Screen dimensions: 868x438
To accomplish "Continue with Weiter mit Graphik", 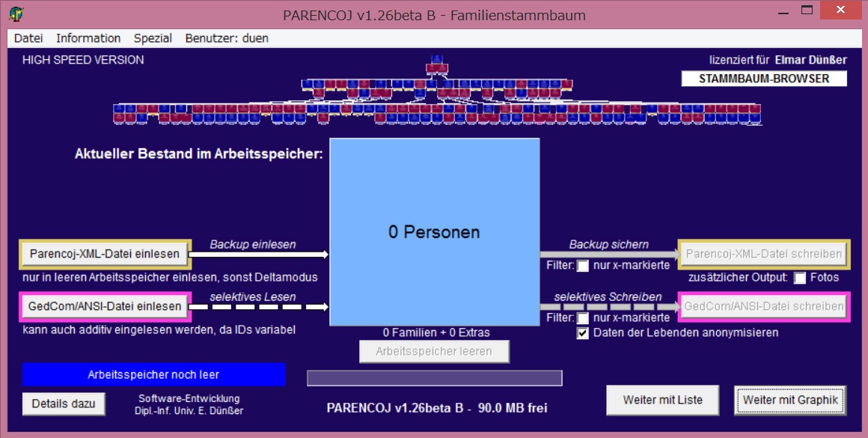I will (790, 400).
